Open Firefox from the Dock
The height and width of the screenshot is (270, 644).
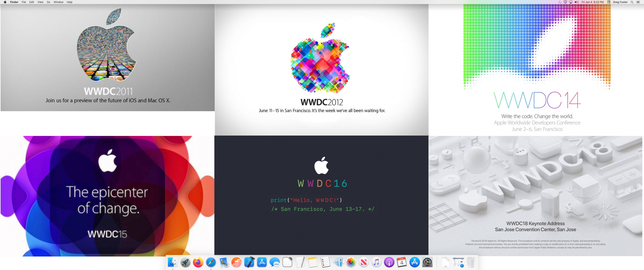pyautogui.click(x=198, y=262)
